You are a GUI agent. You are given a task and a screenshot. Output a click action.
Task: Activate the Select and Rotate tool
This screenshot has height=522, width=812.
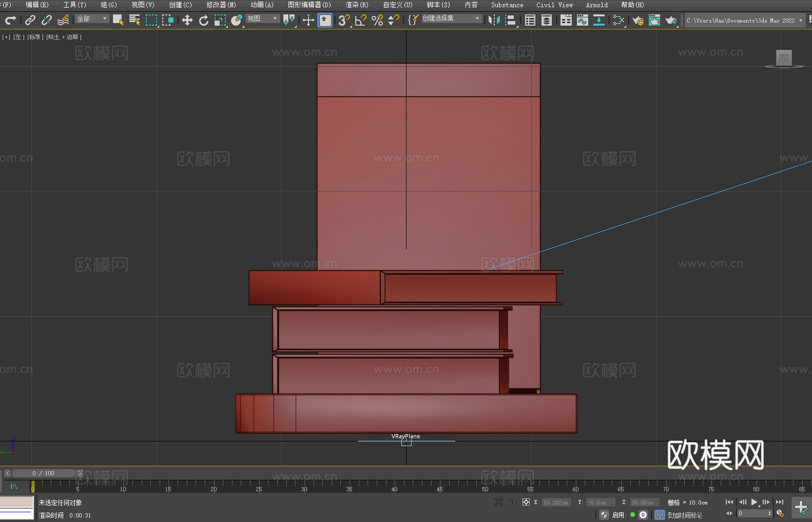[x=204, y=20]
